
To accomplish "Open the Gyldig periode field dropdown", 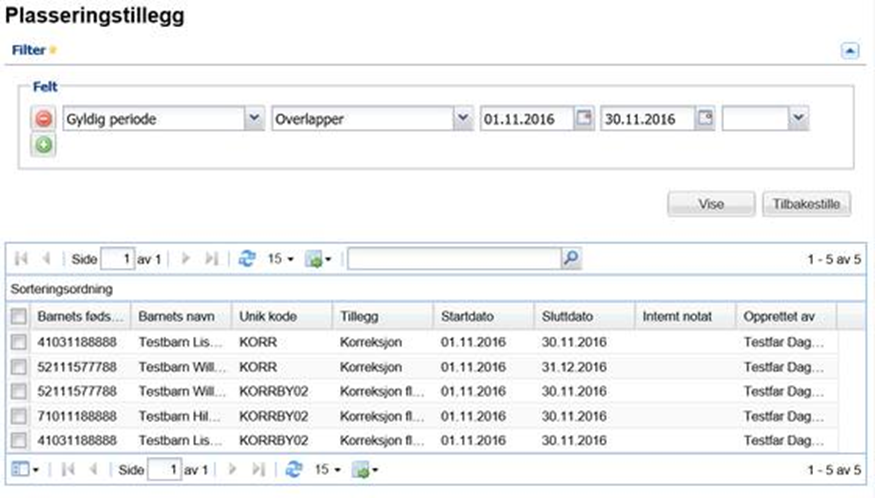I will coord(253,119).
